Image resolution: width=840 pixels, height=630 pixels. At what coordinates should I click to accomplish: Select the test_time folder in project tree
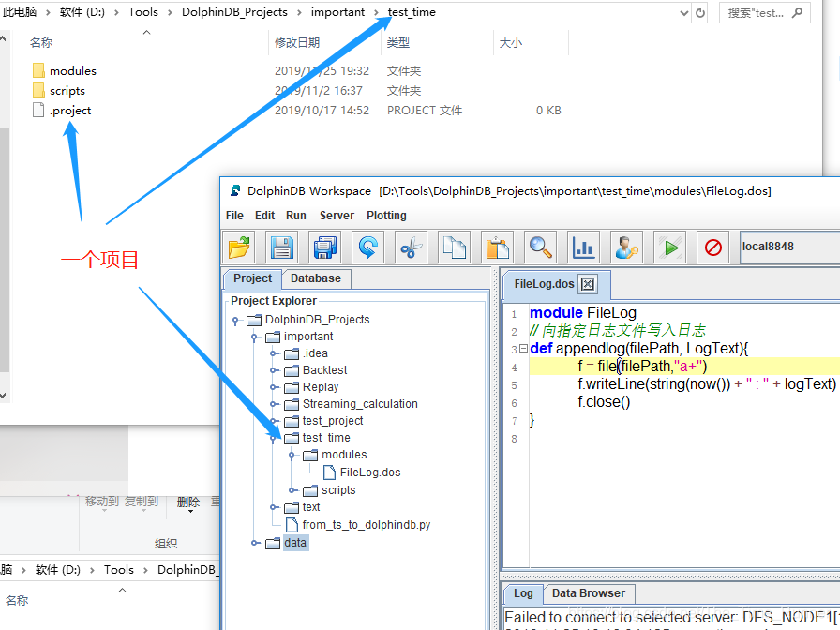[326, 438]
